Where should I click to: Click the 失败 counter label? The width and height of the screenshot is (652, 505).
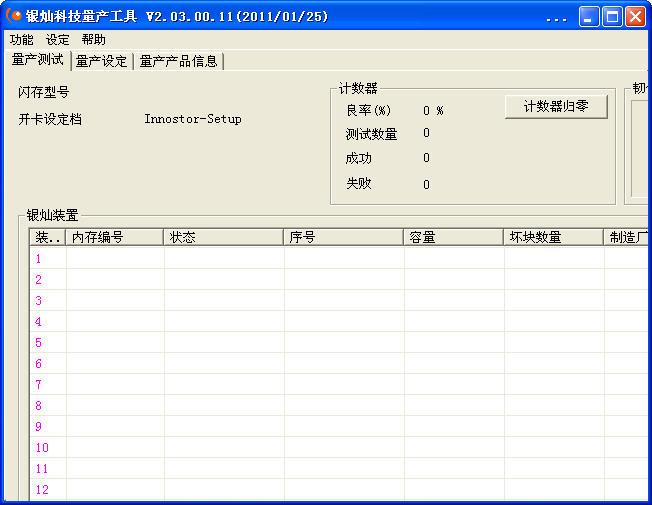(358, 183)
